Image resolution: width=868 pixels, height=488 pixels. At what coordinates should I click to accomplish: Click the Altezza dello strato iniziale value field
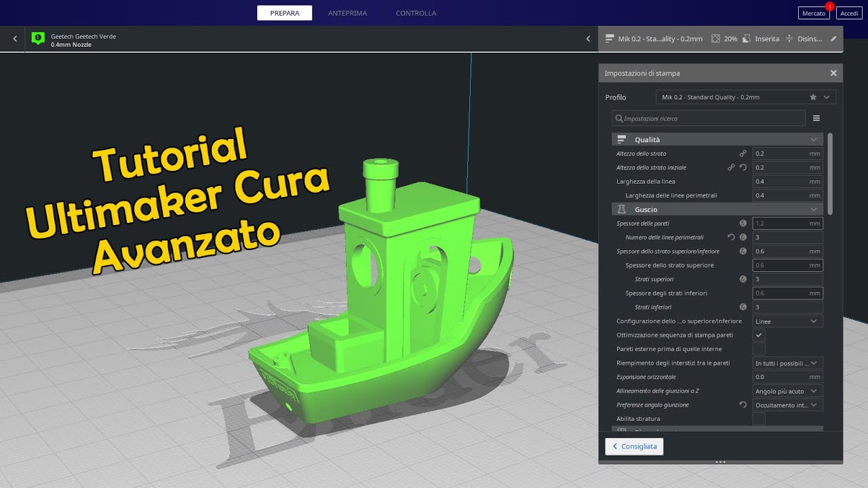788,167
